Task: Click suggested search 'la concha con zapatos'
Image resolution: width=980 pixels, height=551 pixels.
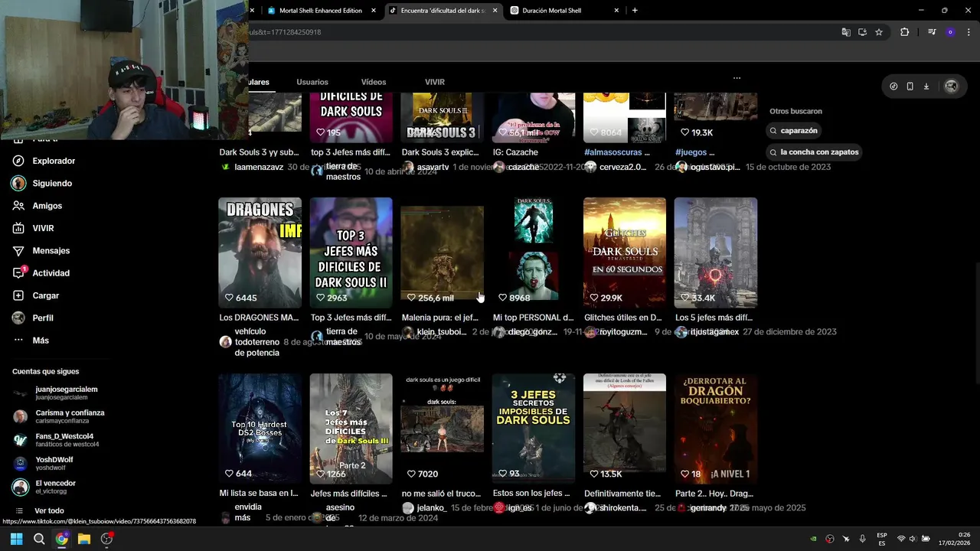Action: click(x=814, y=152)
